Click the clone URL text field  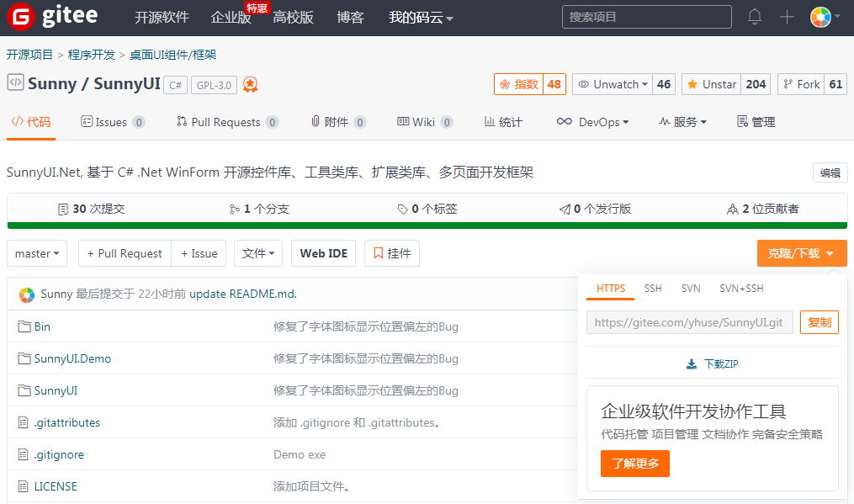(x=690, y=322)
